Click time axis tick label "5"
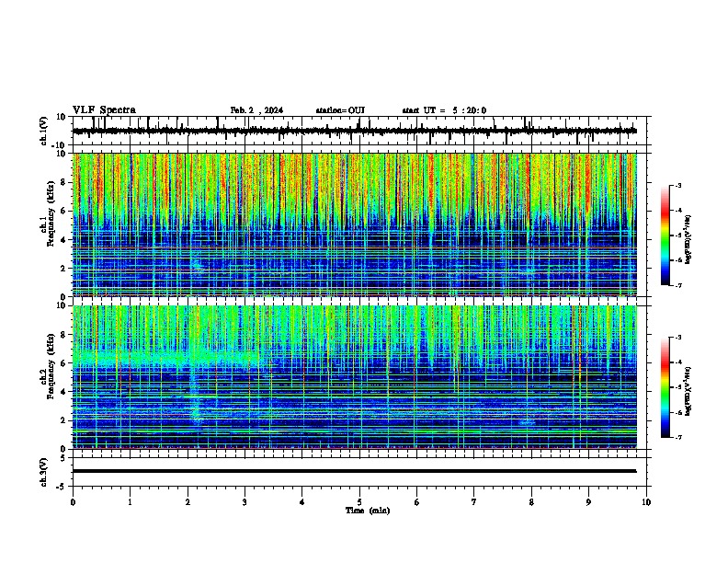 [359, 502]
